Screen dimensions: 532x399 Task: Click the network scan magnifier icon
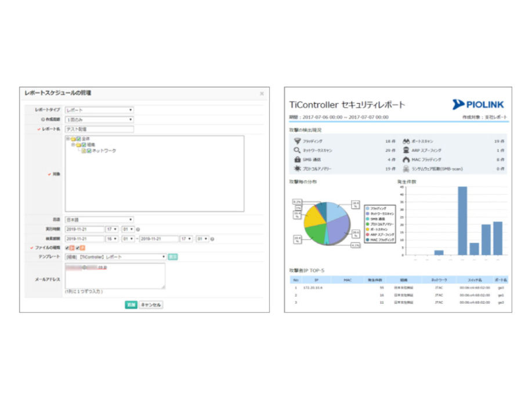pos(297,150)
